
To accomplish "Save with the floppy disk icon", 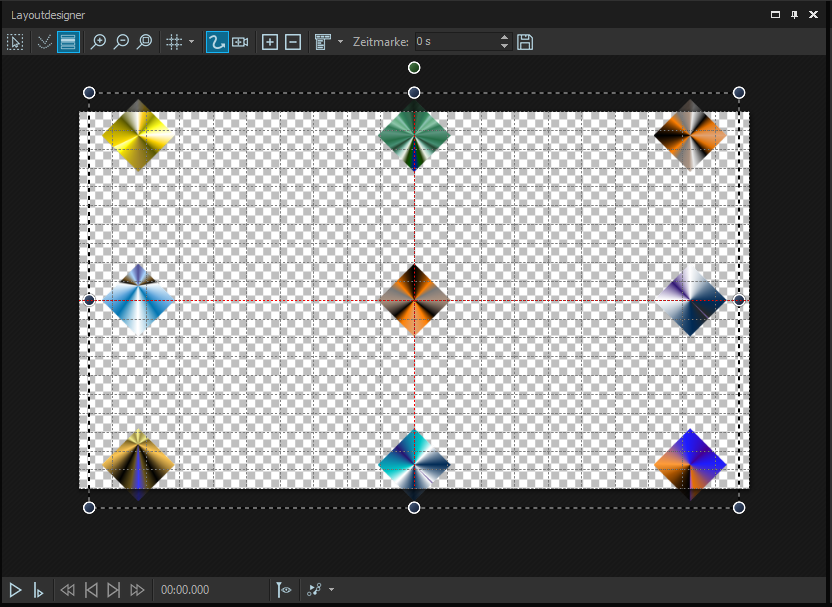I will click(525, 42).
